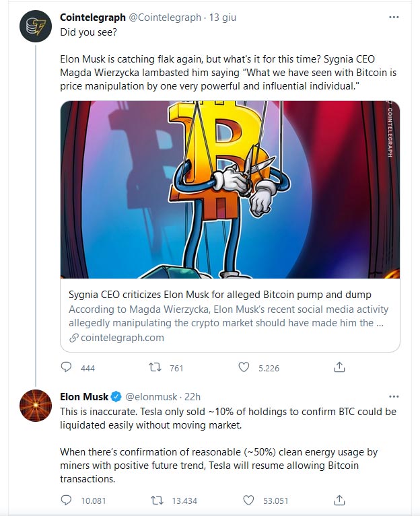The height and width of the screenshot is (516, 420).
Task: Visit the cointelegraph.com link
Action: pos(122,338)
